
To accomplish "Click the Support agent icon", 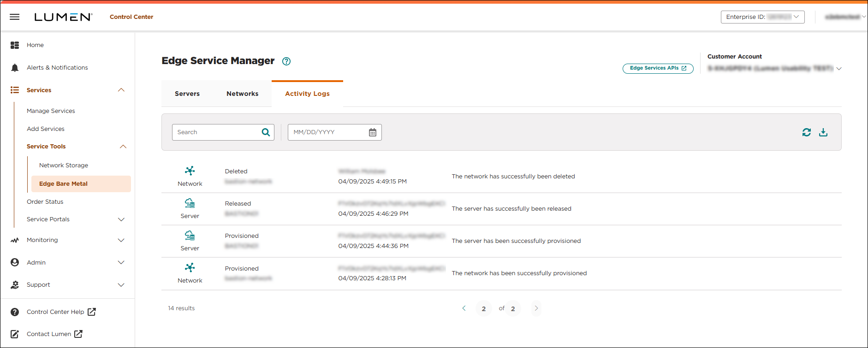I will tap(15, 285).
